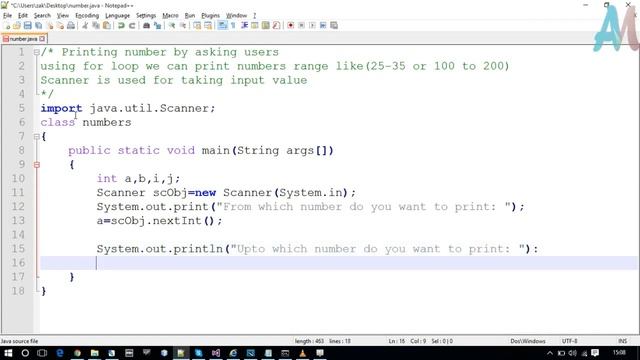640x360 pixels.
Task: Click the Redo toolbar icon
Action: point(132,25)
